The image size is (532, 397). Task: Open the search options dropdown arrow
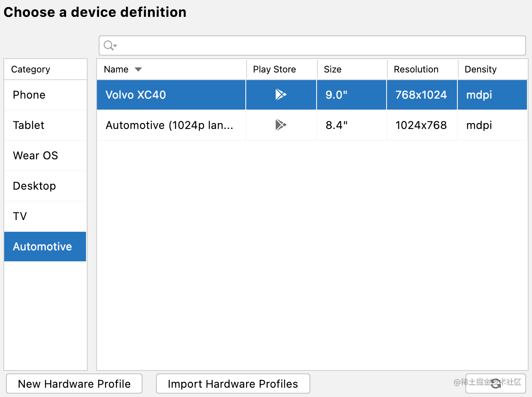(114, 47)
